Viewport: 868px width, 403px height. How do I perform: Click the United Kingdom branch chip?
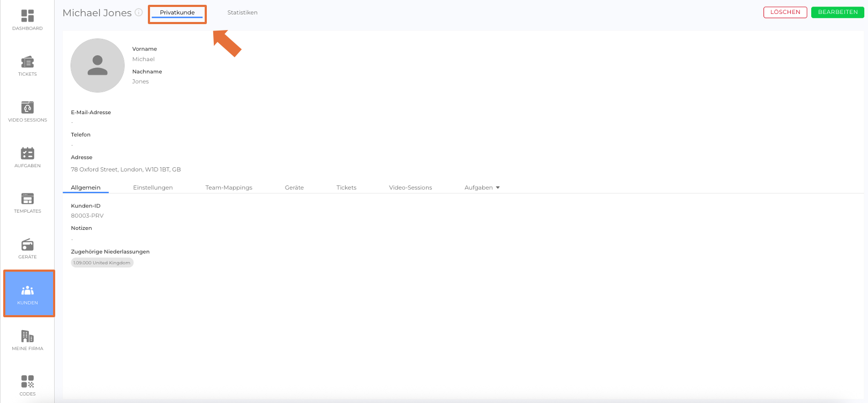click(102, 263)
